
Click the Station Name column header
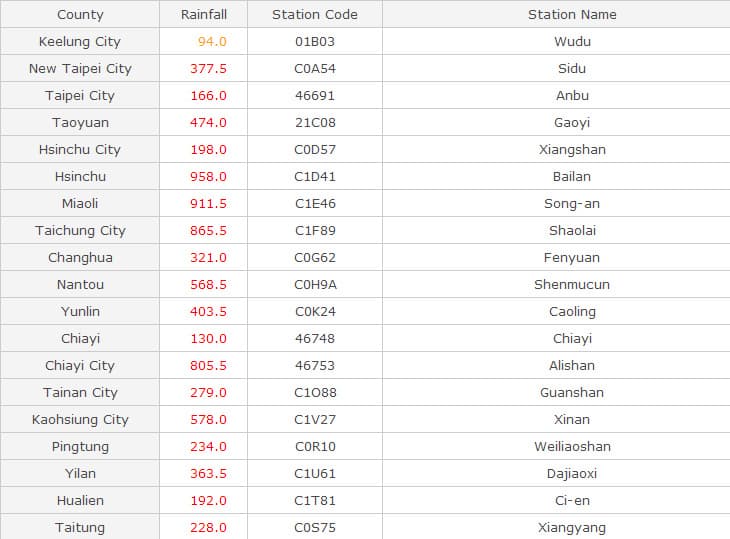point(571,14)
